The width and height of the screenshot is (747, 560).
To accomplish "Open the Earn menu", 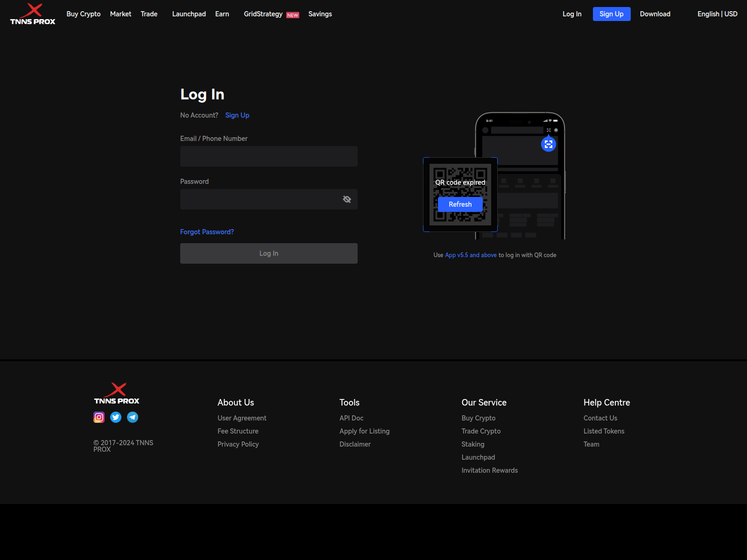I will [x=222, y=14].
